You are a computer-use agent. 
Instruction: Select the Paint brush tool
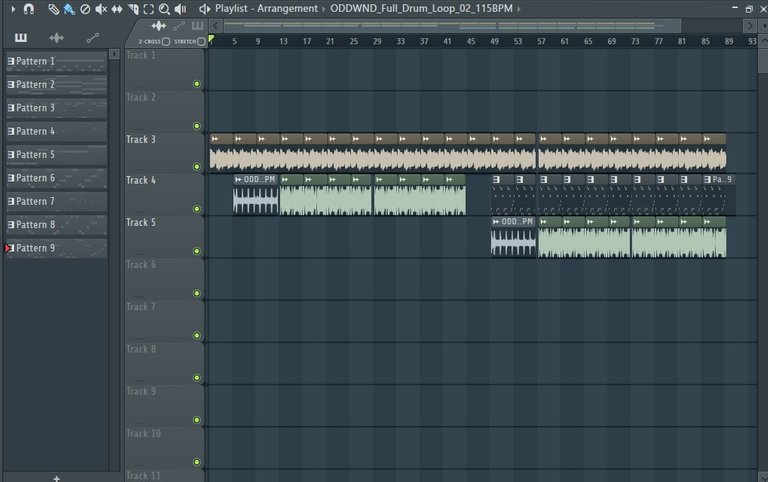pyautogui.click(x=69, y=9)
